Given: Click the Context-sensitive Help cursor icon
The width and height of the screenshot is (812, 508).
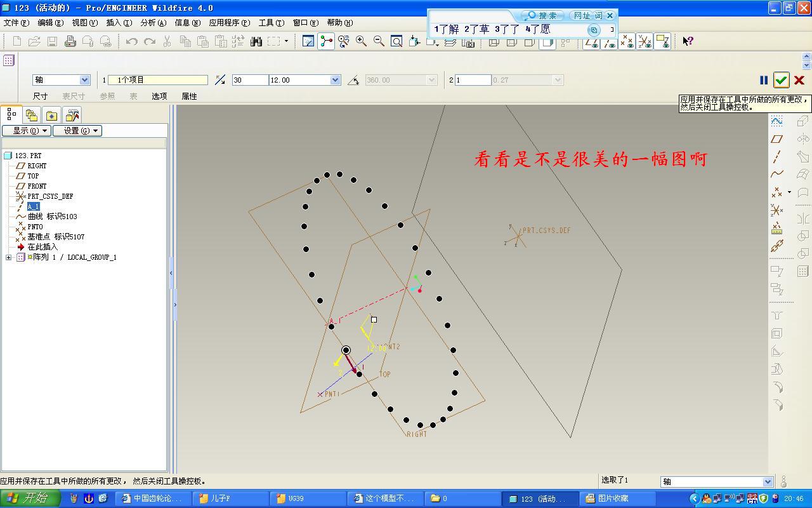Looking at the screenshot, I should pyautogui.click(x=688, y=41).
